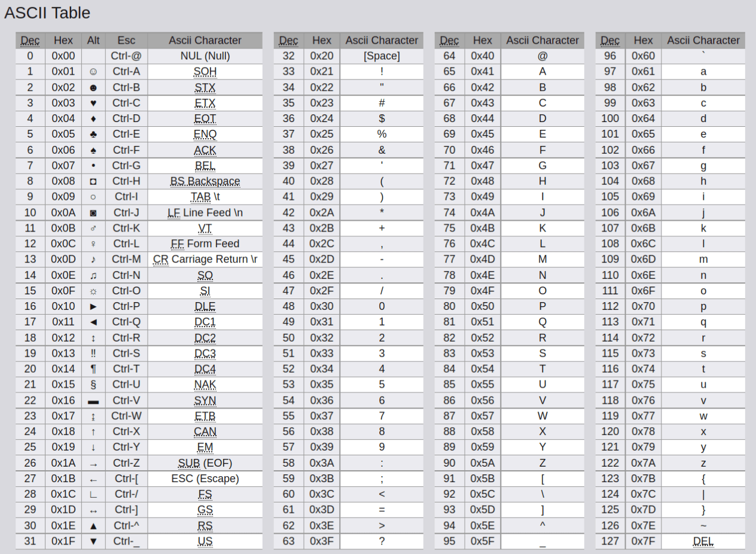Open the BS Backspace link
This screenshot has height=554, width=756.
(x=205, y=181)
